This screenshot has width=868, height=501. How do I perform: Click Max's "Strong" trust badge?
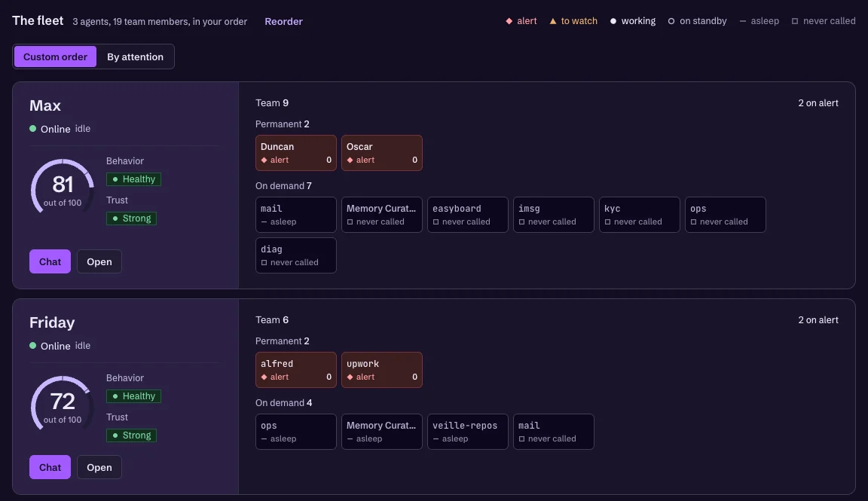click(x=131, y=218)
